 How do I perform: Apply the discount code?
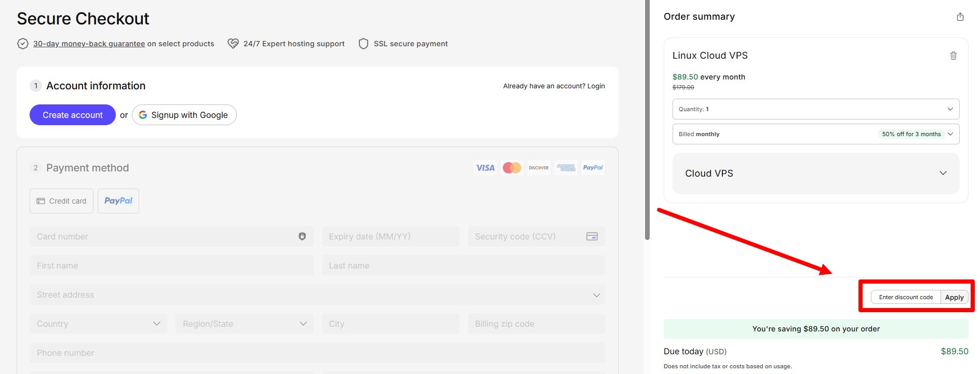point(955,297)
